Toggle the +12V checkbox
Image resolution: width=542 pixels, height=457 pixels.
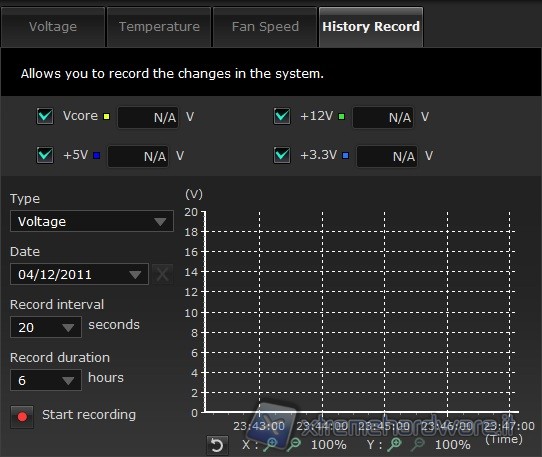[x=282, y=116]
